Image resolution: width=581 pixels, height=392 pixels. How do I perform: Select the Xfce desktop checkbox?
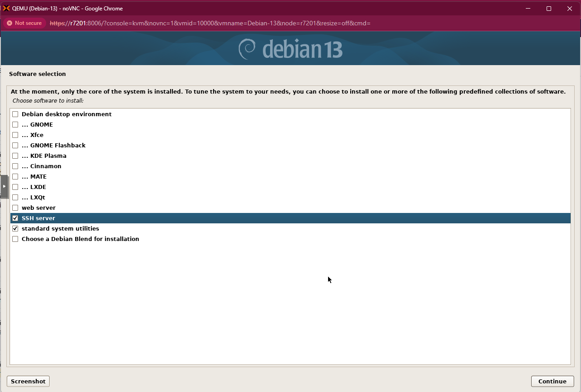click(x=15, y=135)
